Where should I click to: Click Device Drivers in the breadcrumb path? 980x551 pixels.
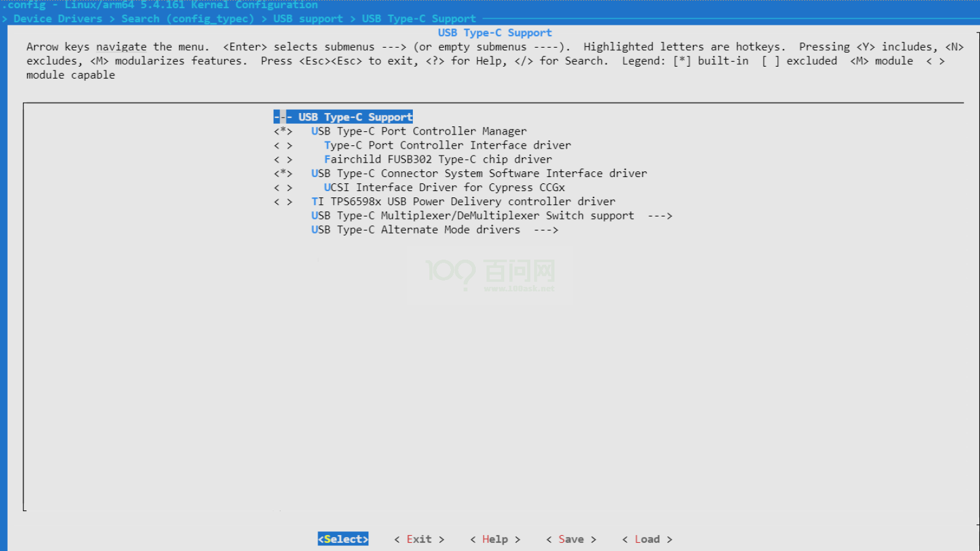point(57,18)
